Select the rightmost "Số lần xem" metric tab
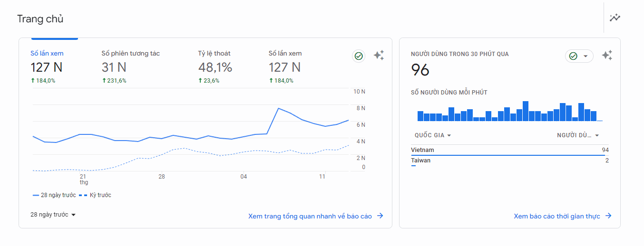The image size is (644, 246). (285, 66)
